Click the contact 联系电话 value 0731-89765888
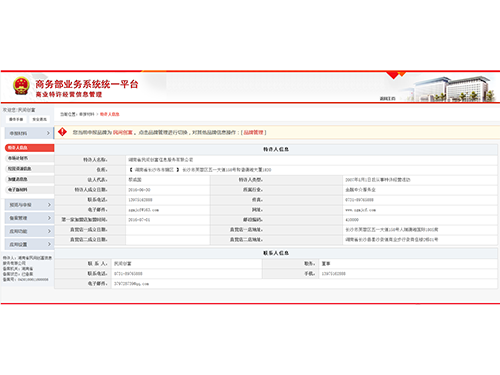This screenshot has width=500, height=375. pos(128,274)
